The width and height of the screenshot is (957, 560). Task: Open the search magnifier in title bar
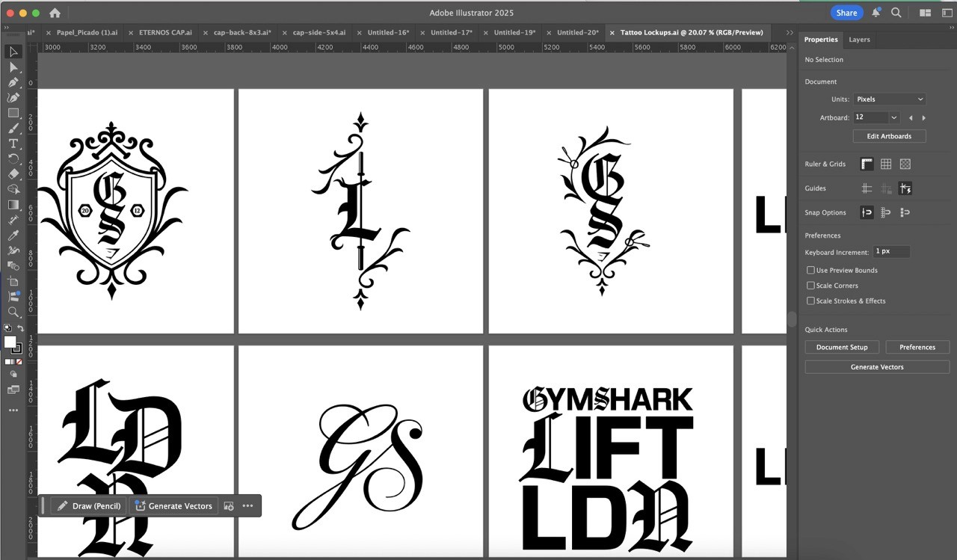896,13
